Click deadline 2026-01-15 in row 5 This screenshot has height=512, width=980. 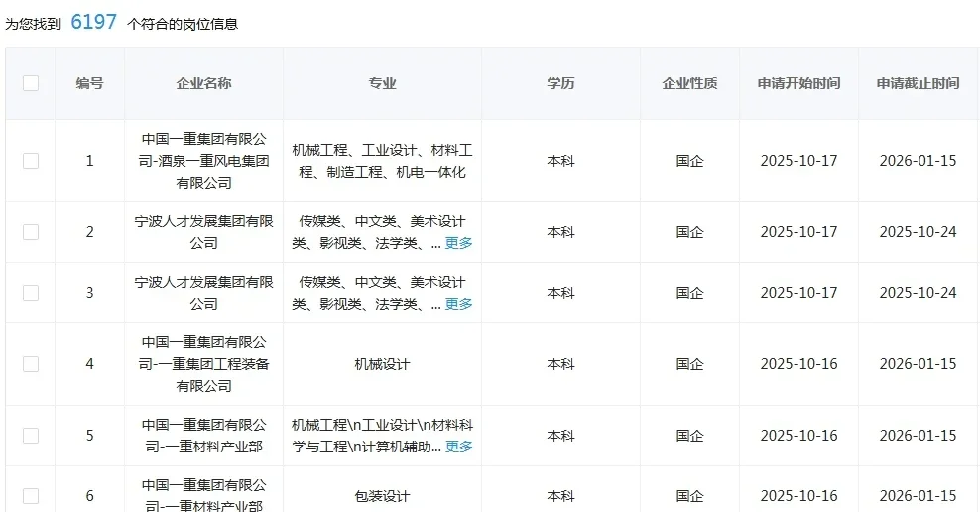click(x=918, y=436)
